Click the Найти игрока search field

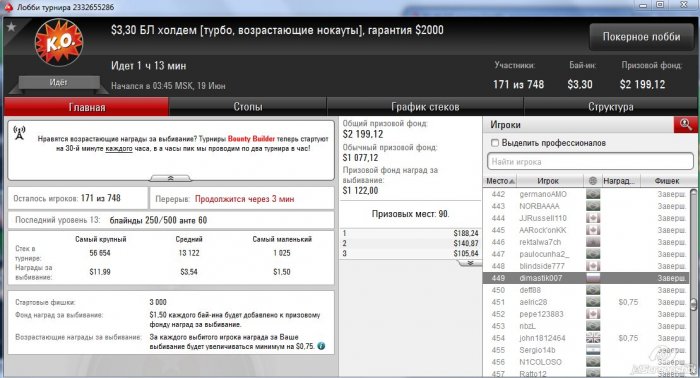[x=590, y=162]
